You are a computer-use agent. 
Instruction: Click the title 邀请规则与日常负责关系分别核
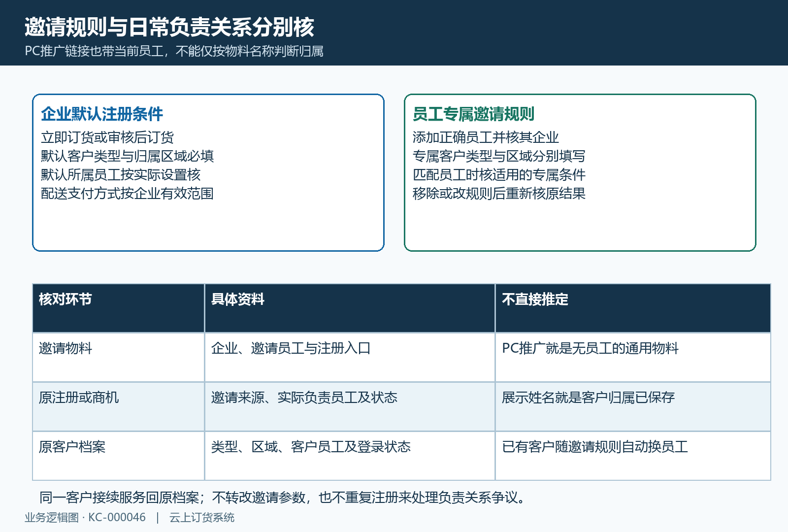pyautogui.click(x=169, y=27)
